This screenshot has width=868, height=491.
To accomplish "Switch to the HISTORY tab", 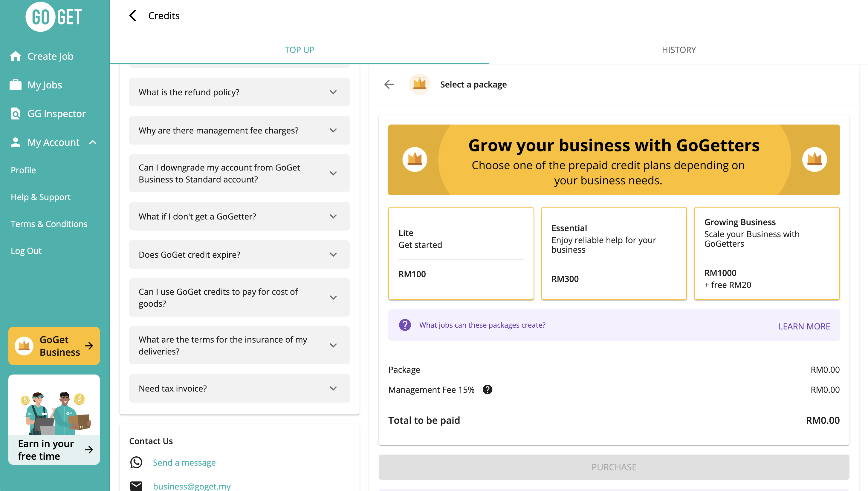I will click(679, 50).
